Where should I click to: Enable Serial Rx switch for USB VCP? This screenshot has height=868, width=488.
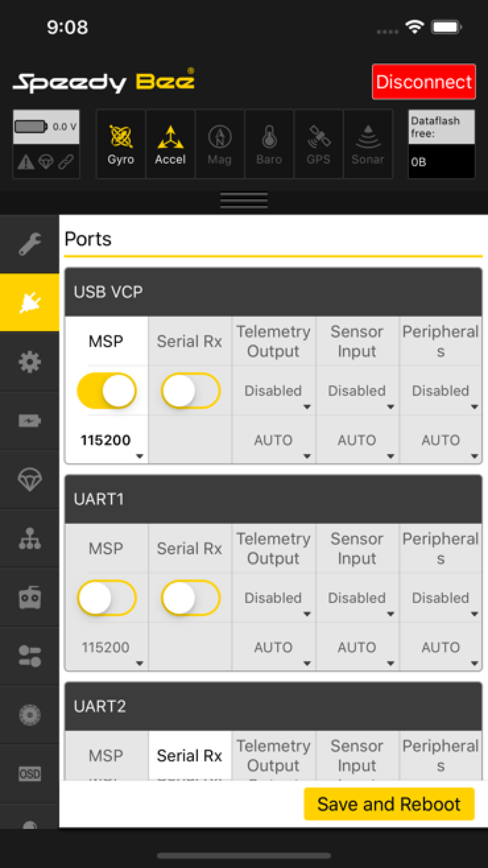coord(190,391)
